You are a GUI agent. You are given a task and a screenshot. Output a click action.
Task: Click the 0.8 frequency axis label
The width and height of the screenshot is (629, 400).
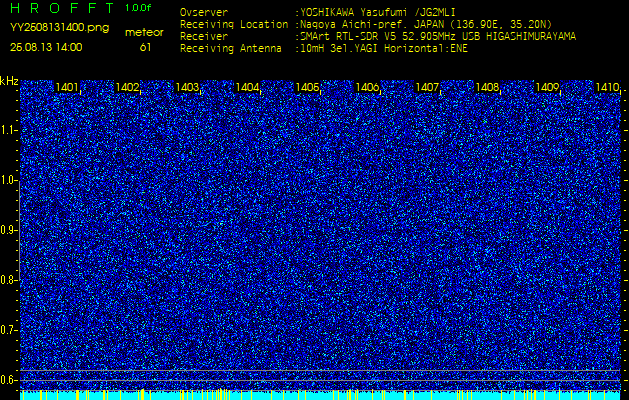8,280
